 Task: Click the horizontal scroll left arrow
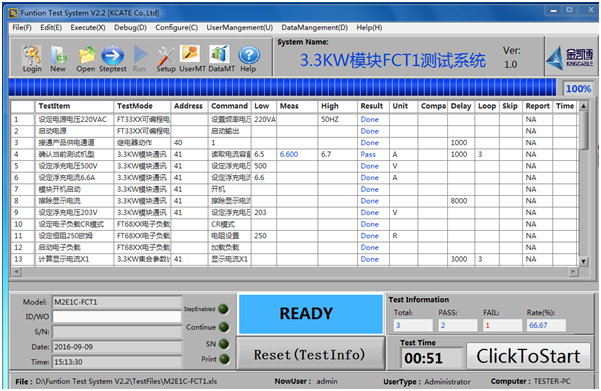point(16,272)
